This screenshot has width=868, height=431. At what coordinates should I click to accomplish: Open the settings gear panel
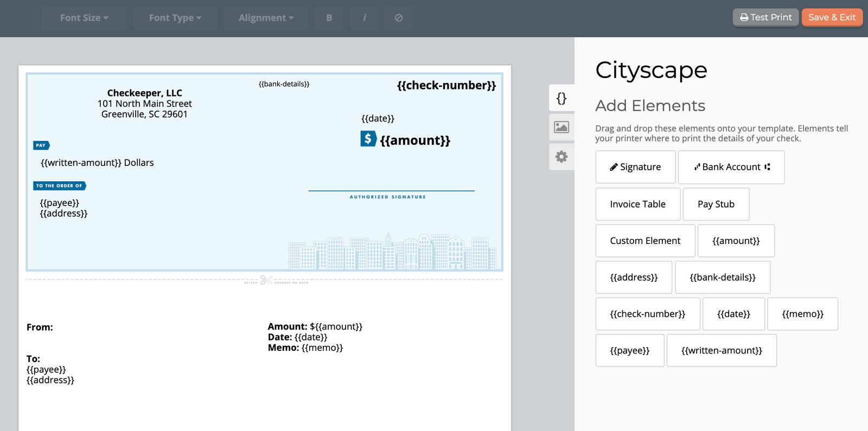[561, 157]
